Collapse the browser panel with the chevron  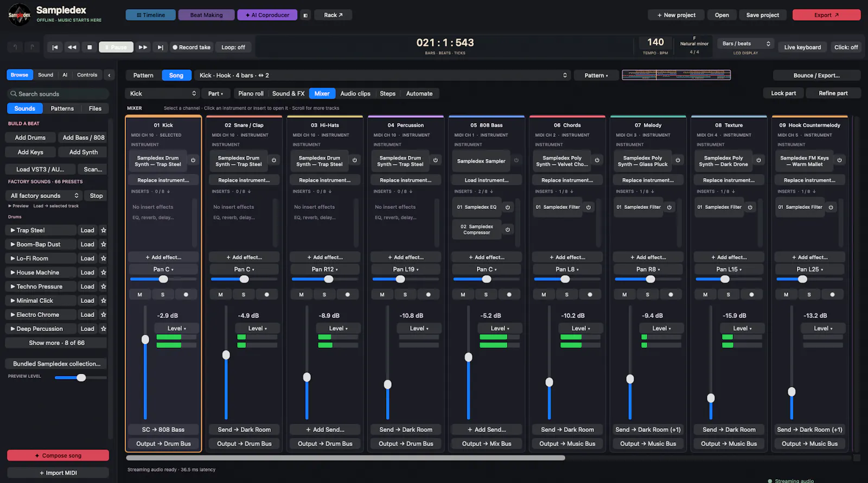pyautogui.click(x=109, y=75)
